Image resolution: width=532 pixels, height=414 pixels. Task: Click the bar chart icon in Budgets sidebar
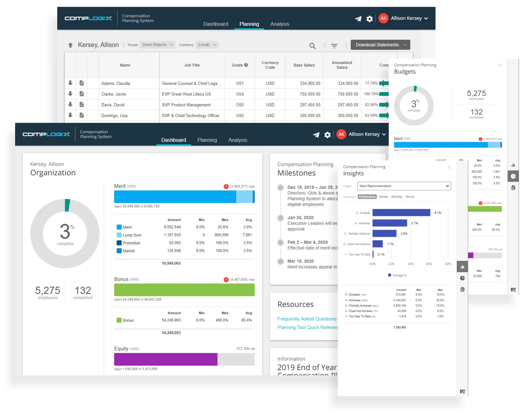point(513,165)
